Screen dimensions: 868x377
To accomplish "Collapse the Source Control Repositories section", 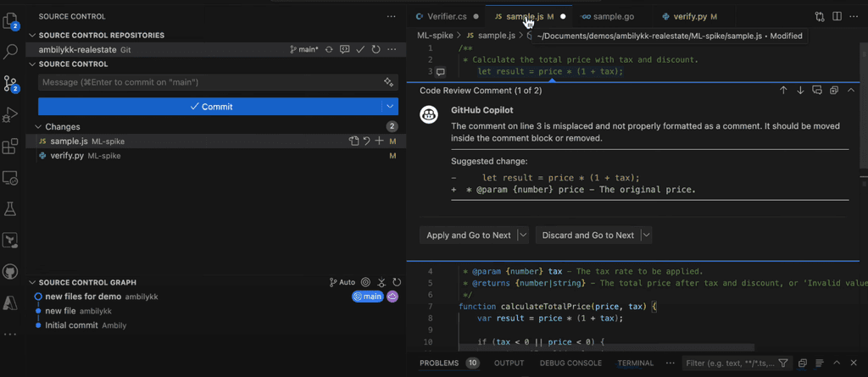I will [x=32, y=35].
